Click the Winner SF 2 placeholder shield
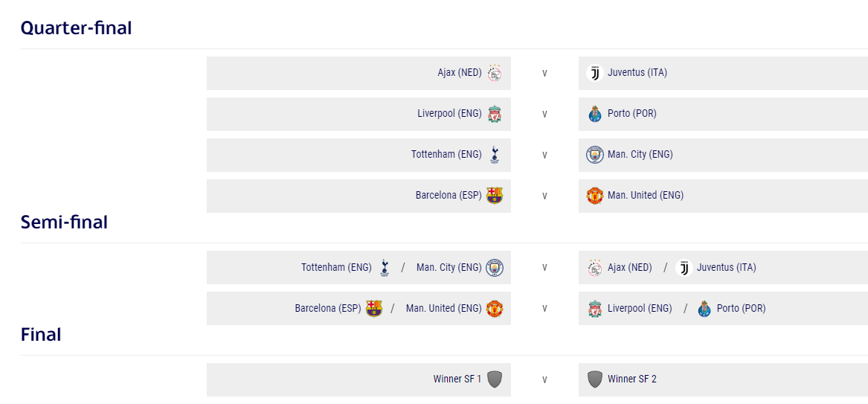Screen dimensions: 868x404 coord(594,379)
